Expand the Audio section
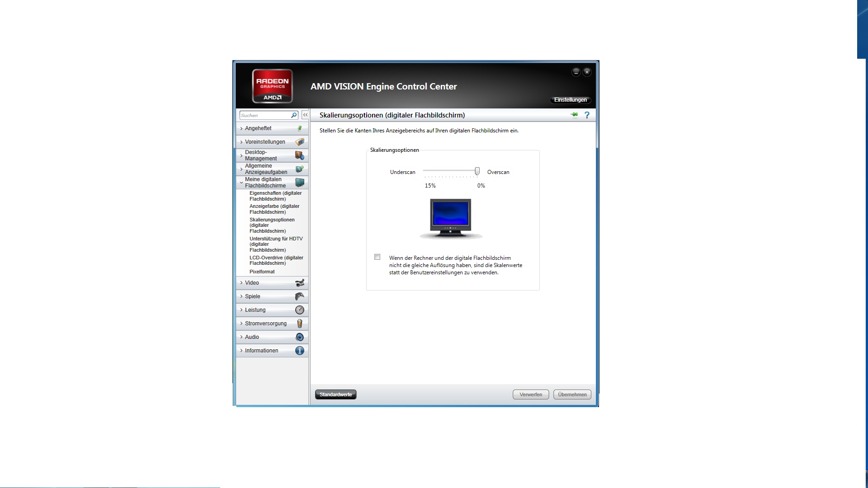 [x=272, y=337]
